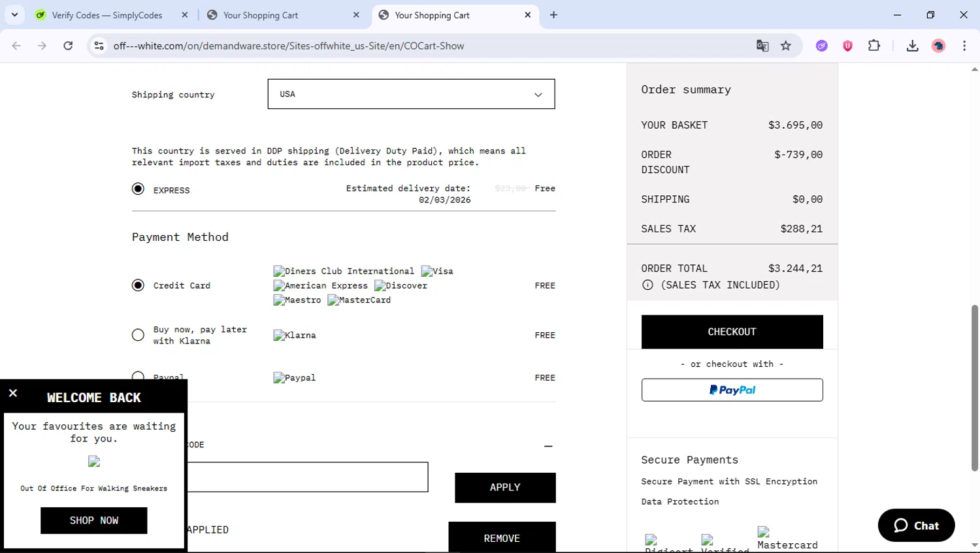Go forward in browser history
The image size is (980, 553).
[x=42, y=46]
